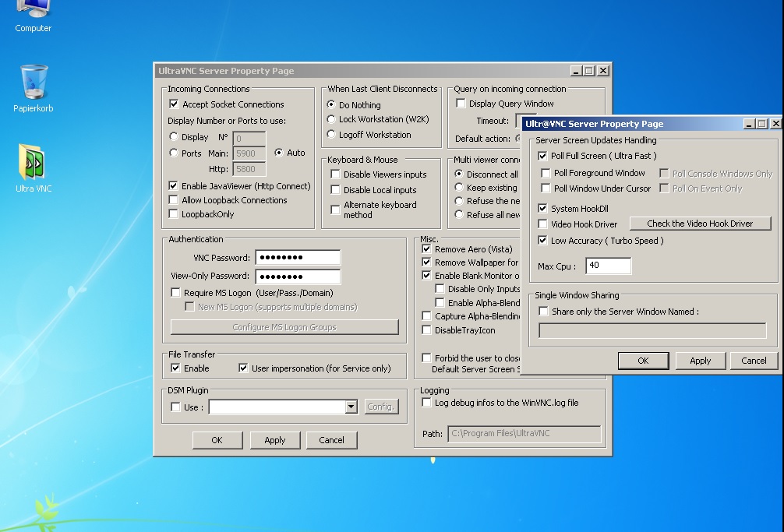This screenshot has width=784, height=532.
Task: Enable Capture Alpha-Blending checkbox
Action: [426, 315]
